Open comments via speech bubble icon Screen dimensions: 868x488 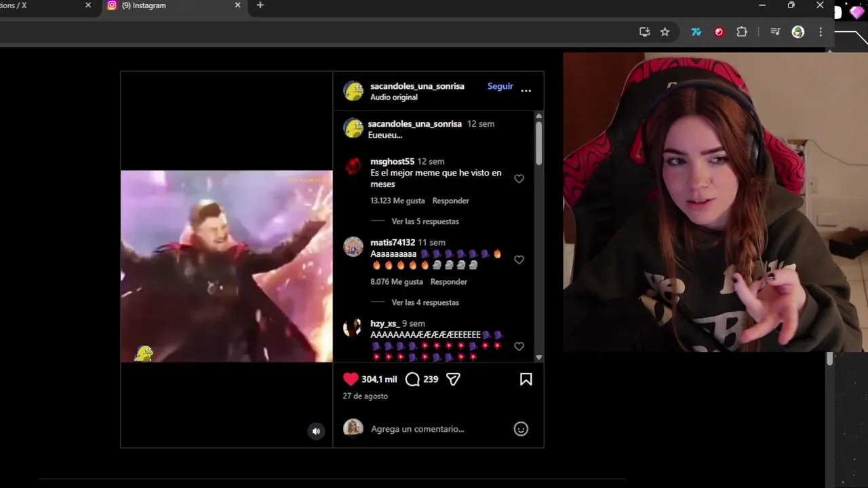[x=412, y=380]
